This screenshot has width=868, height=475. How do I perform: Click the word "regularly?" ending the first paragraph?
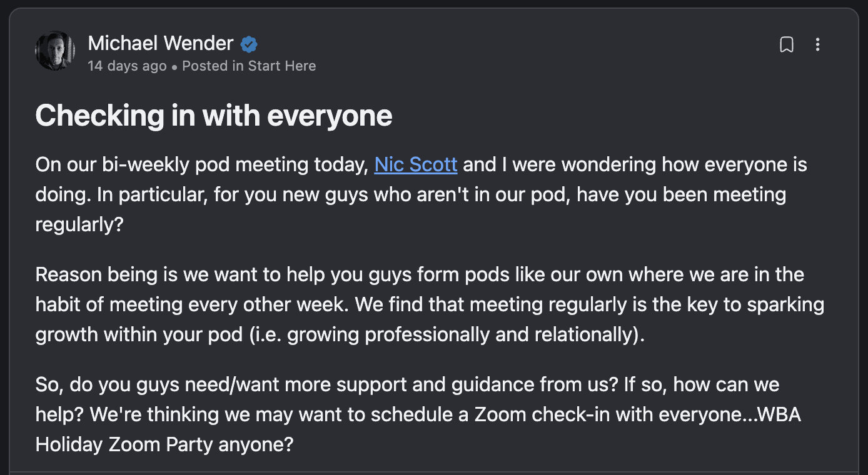point(79,224)
